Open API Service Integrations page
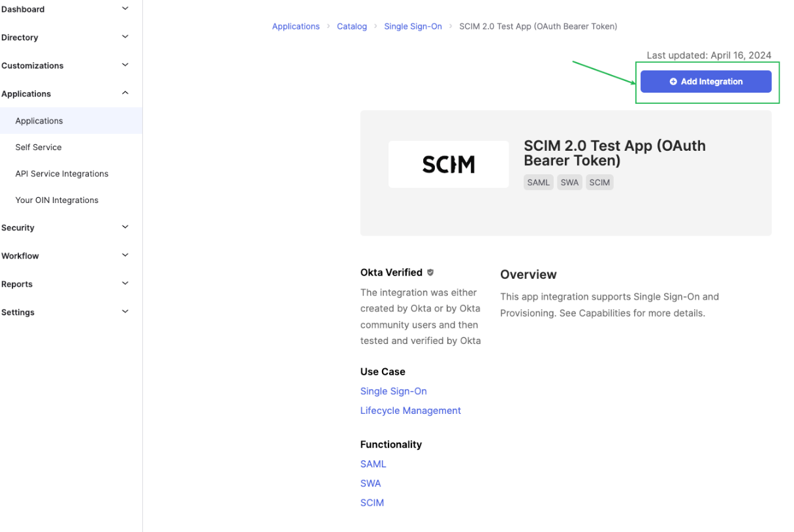Screen dimensions: 794x532 click(x=61, y=173)
